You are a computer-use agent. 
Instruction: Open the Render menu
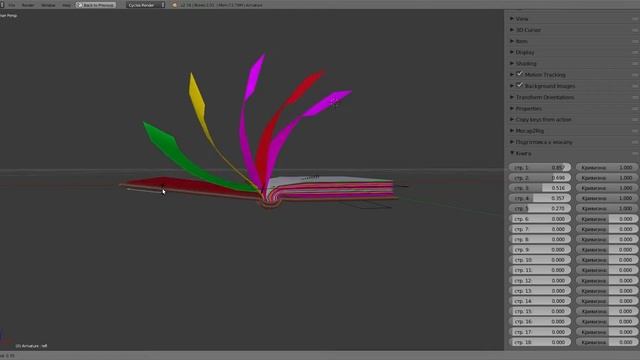tap(28, 5)
